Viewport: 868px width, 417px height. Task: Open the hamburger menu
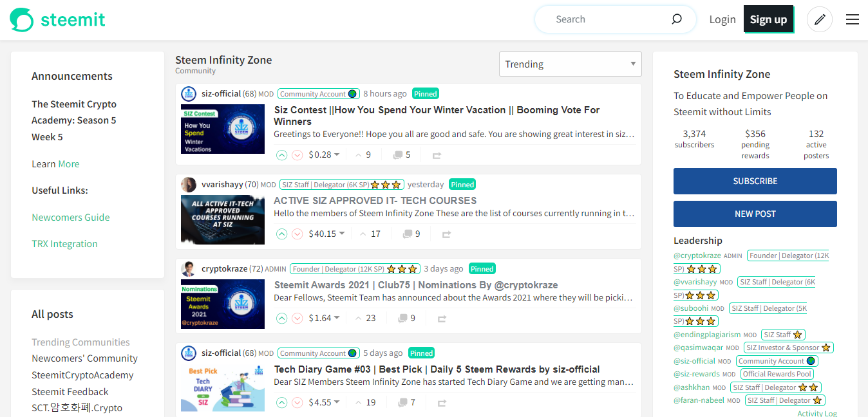pyautogui.click(x=853, y=19)
